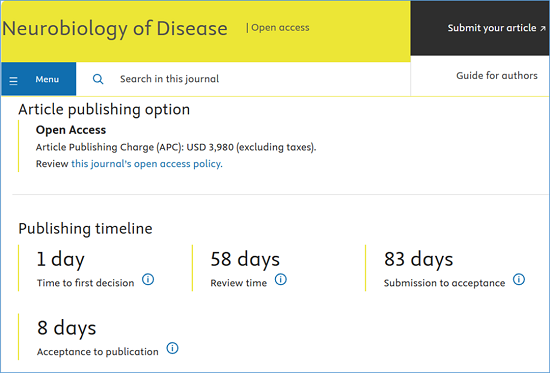The image size is (550, 373).
Task: Open info icon for Time to first decision
Action: coord(148,279)
